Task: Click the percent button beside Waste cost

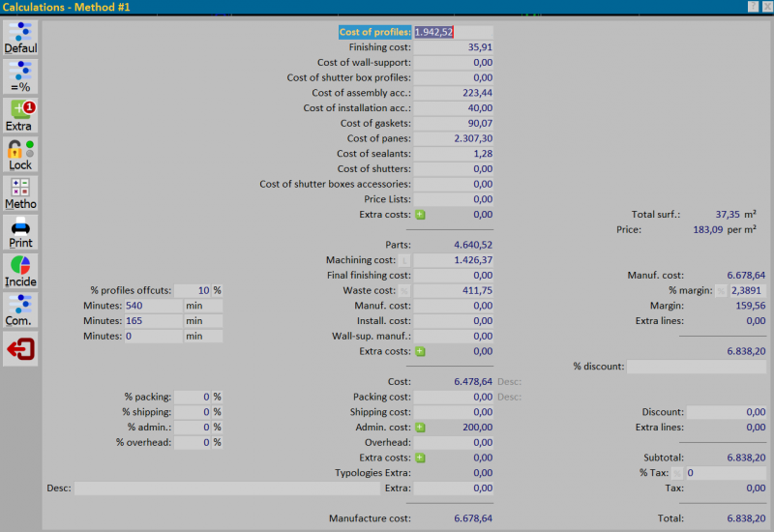Action: click(404, 291)
